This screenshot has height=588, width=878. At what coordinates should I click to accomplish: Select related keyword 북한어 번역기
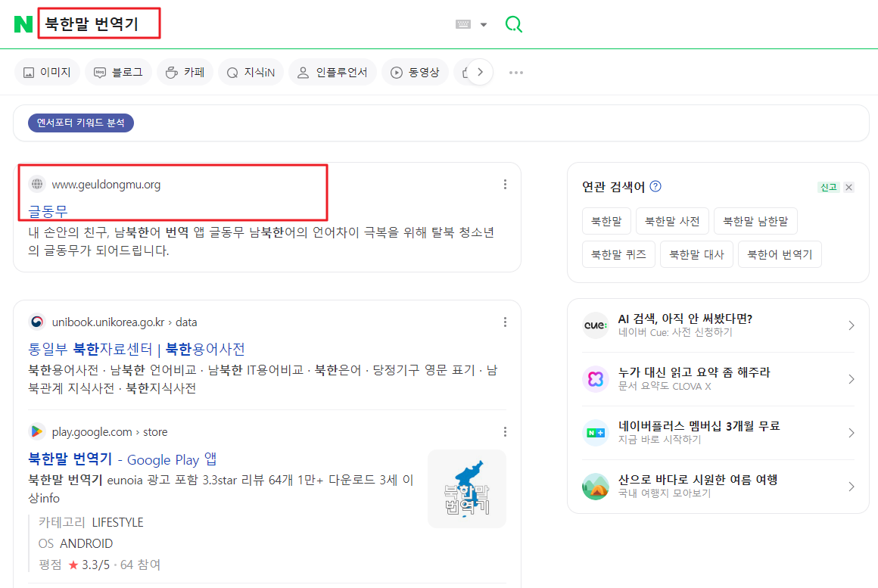pyautogui.click(x=780, y=254)
